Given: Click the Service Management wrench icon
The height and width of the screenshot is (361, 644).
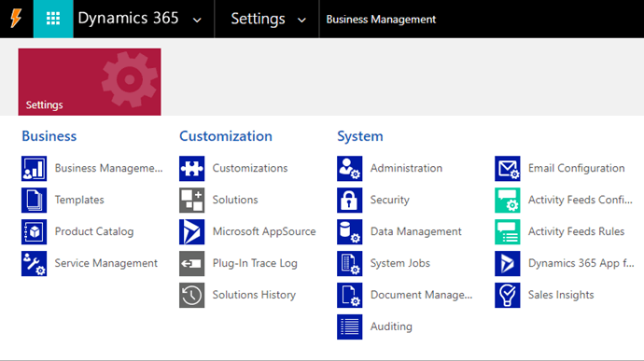Looking at the screenshot, I should 35,263.
